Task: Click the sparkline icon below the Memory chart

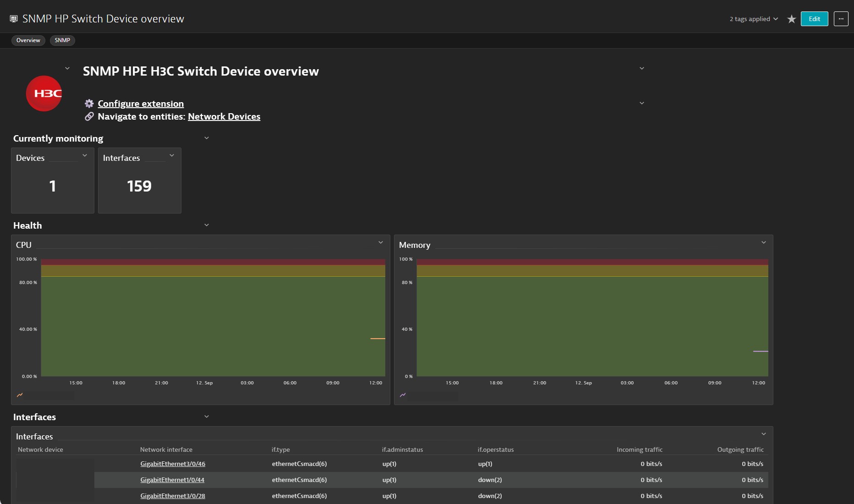Action: (x=402, y=395)
